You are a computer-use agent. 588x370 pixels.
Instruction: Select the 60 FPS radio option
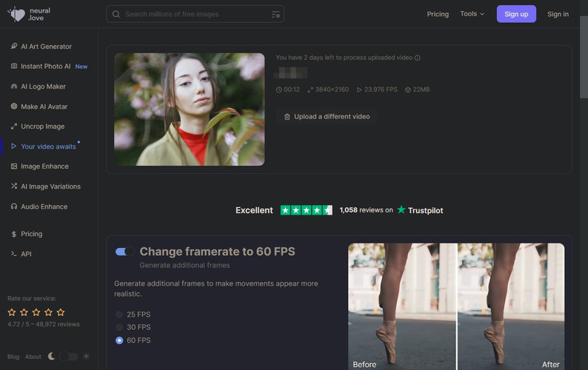[x=119, y=340]
